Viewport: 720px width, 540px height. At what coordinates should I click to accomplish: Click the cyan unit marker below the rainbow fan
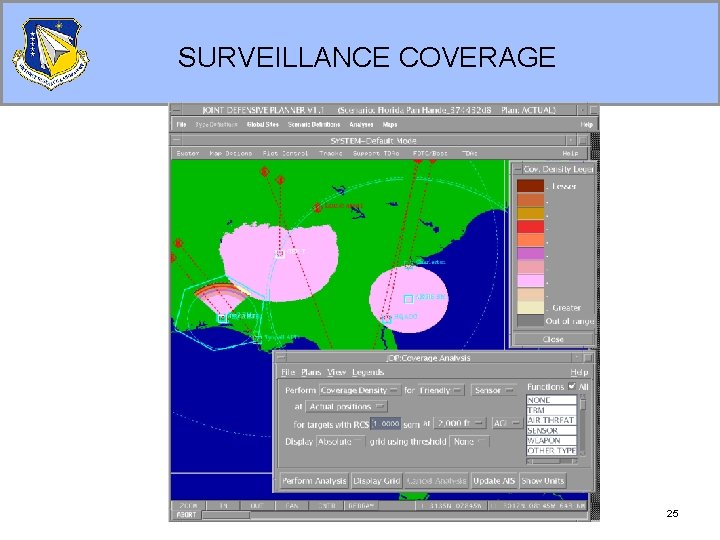(222, 318)
